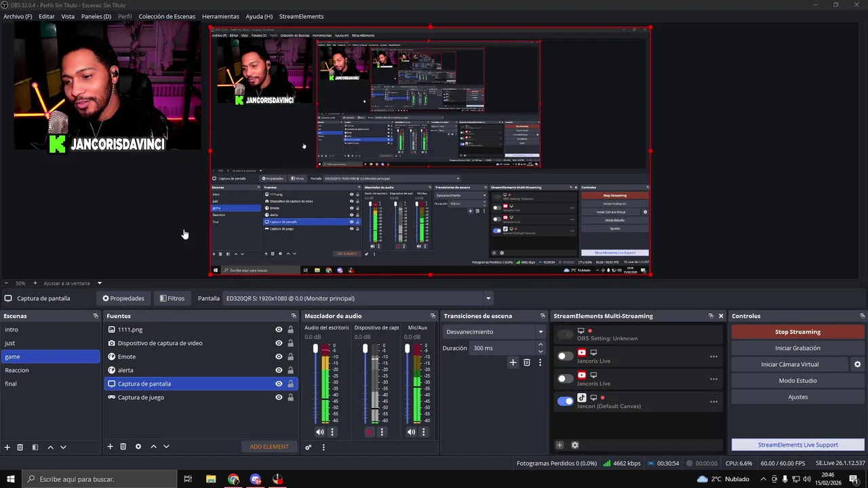Remove scene transition with trash icon
Screen dimensions: 868x488
click(527, 363)
